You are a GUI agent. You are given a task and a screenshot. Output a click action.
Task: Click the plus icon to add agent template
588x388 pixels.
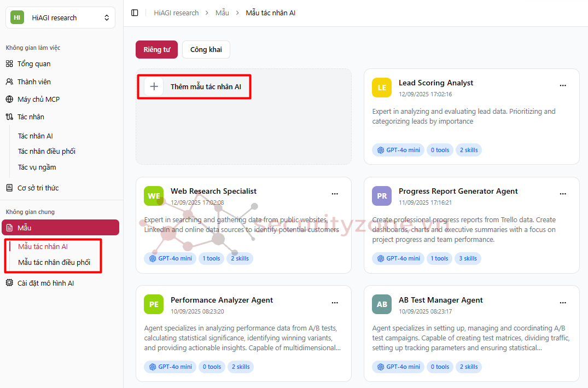154,86
